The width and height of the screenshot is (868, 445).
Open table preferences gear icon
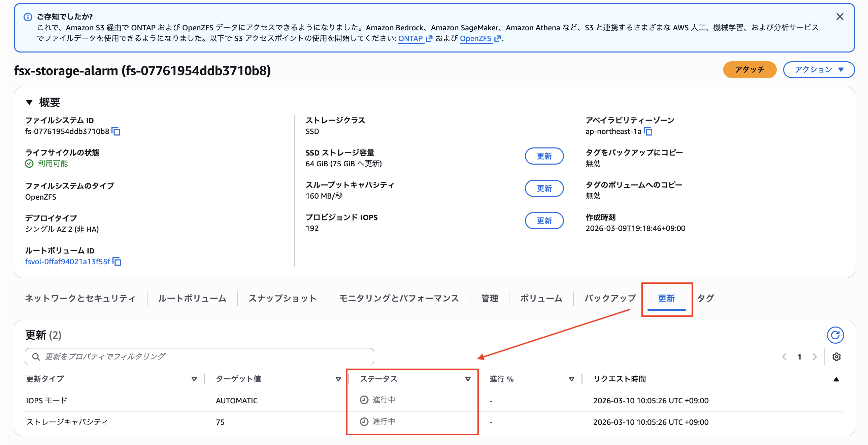pos(836,356)
